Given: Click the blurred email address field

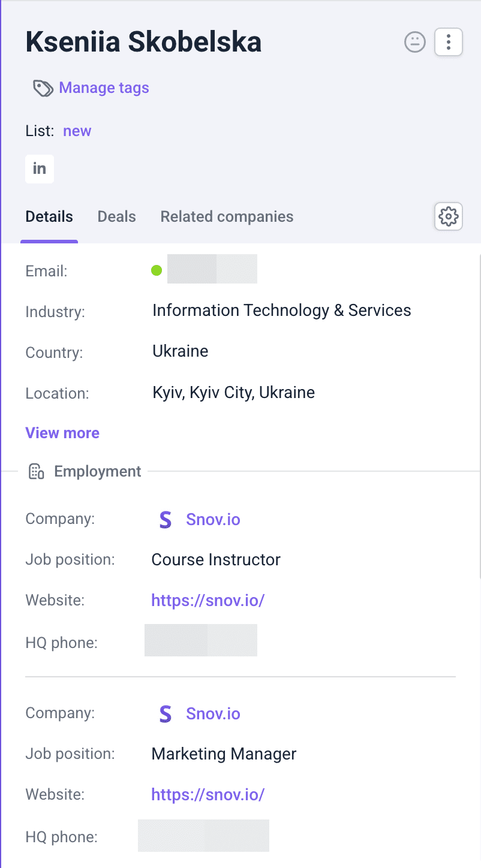Looking at the screenshot, I should pyautogui.click(x=212, y=269).
